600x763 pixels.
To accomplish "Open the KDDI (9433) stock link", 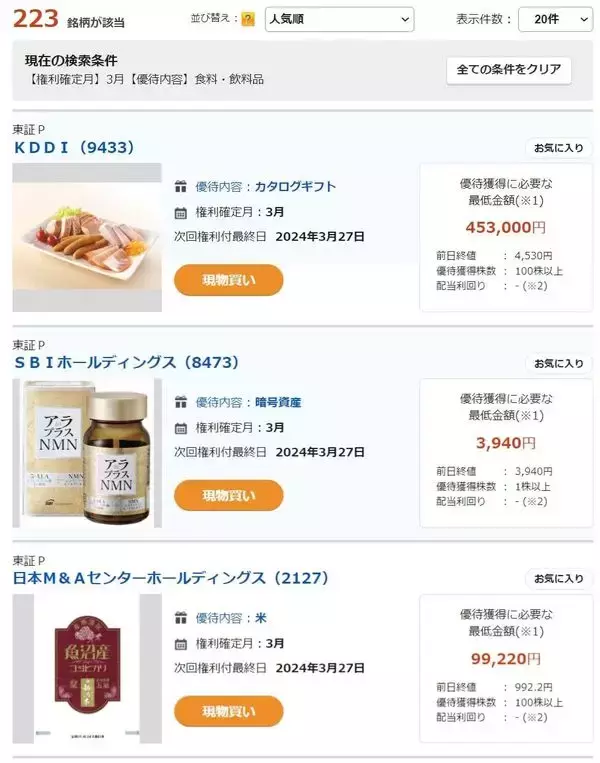I will 73,147.
